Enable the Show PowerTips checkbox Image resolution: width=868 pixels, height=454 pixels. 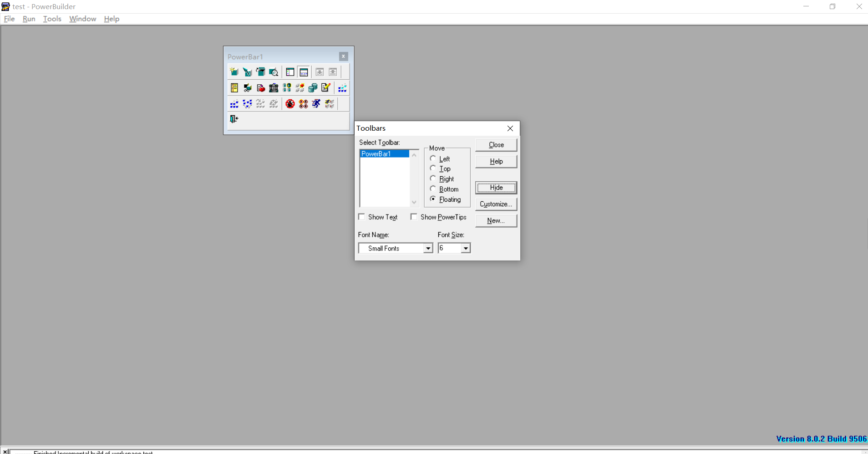414,217
